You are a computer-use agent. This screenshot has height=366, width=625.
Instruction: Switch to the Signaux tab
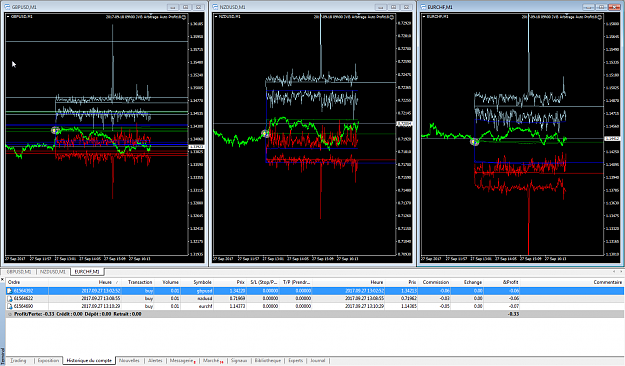coord(239,360)
